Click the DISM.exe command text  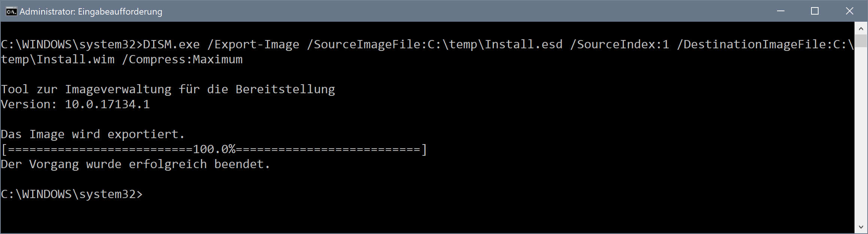(171, 45)
